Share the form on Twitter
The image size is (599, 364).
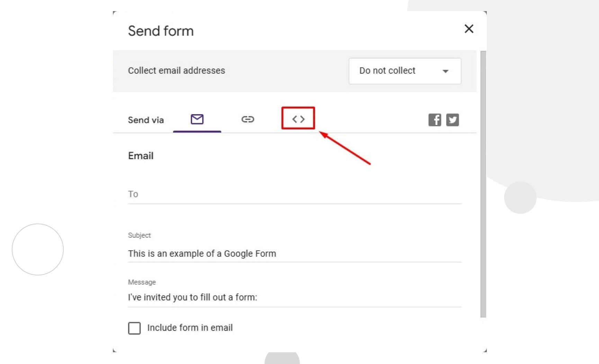pyautogui.click(x=453, y=120)
